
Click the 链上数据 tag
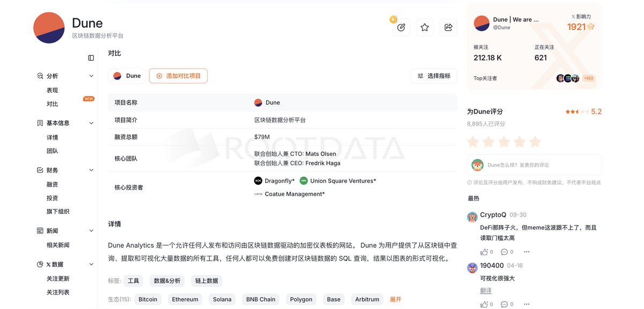click(x=207, y=281)
